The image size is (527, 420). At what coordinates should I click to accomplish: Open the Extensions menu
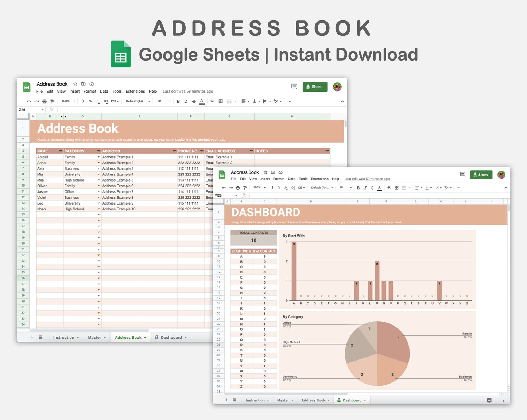pos(135,91)
